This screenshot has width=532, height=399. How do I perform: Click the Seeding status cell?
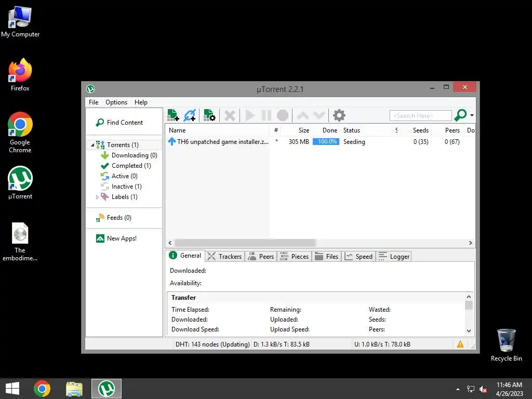[x=354, y=142]
